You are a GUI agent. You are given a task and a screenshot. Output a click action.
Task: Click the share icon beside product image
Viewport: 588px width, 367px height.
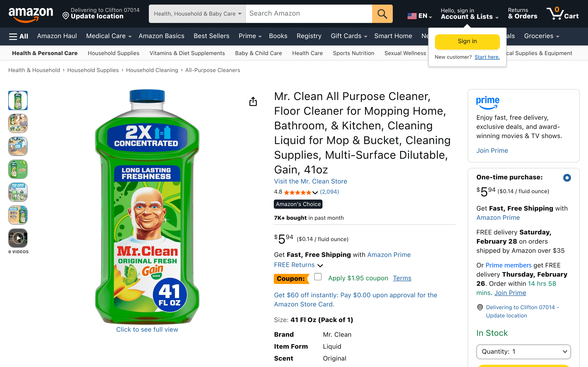253,101
